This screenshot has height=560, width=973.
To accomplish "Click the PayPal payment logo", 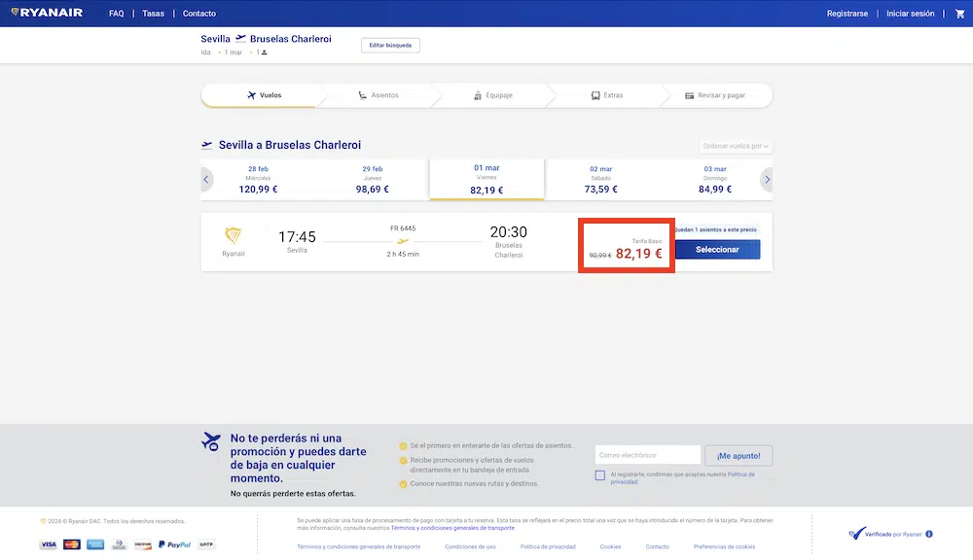I will tap(174, 544).
